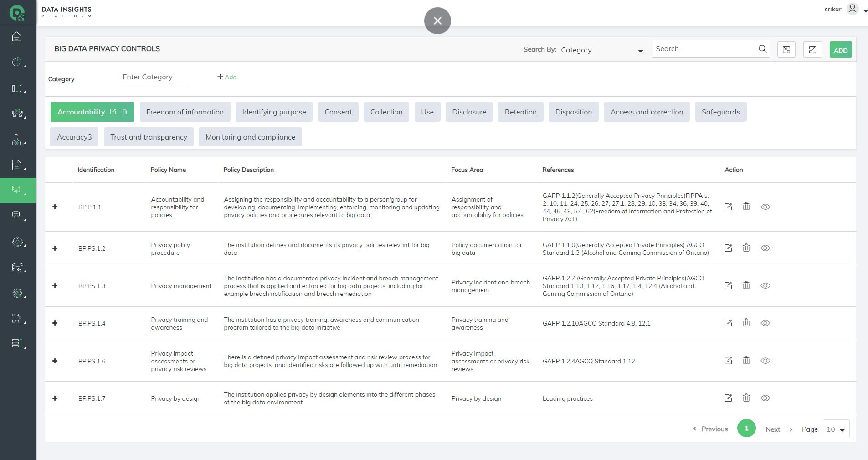Close the overlay with the X button
This screenshot has width=868, height=460.
point(437,21)
